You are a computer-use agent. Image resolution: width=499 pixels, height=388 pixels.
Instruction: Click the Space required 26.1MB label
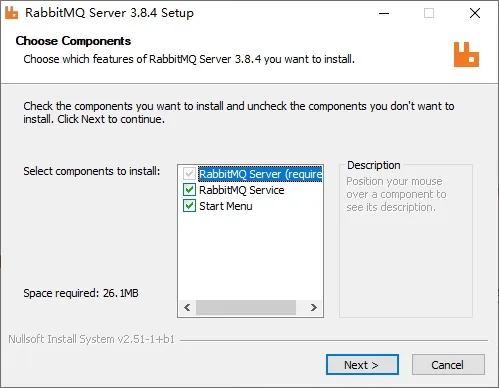point(81,293)
